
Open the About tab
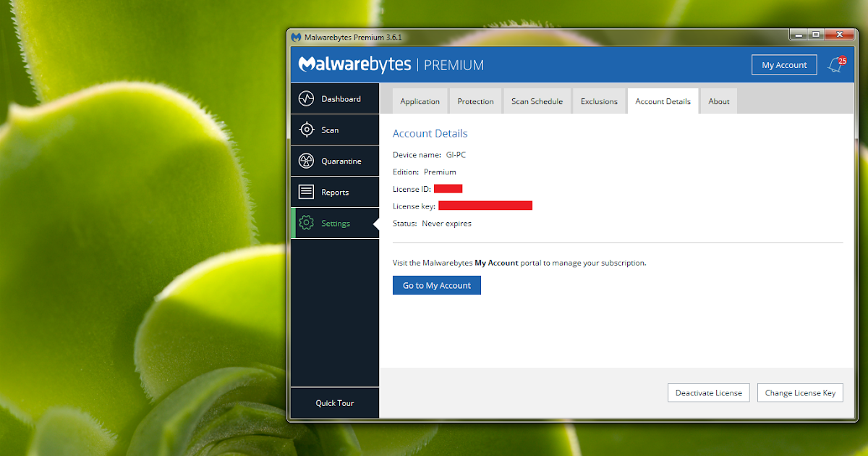coord(719,101)
